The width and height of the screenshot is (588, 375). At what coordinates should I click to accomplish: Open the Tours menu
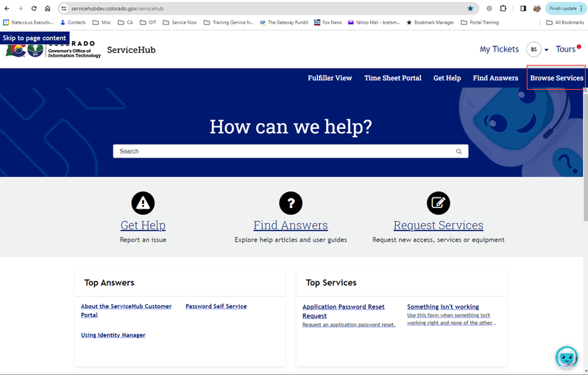coord(565,49)
